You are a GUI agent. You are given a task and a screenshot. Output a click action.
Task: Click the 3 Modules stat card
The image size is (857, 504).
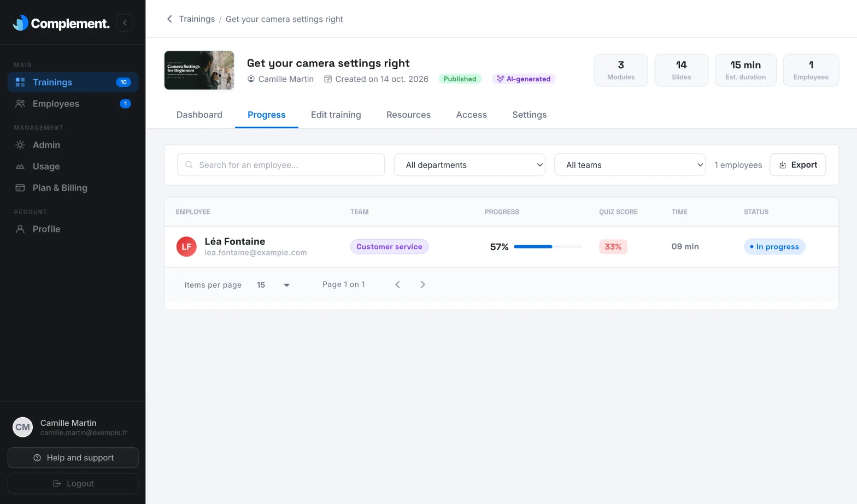[621, 70]
